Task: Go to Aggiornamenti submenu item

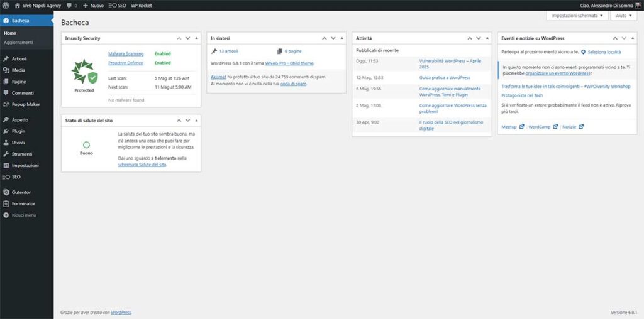Action: 18,42
